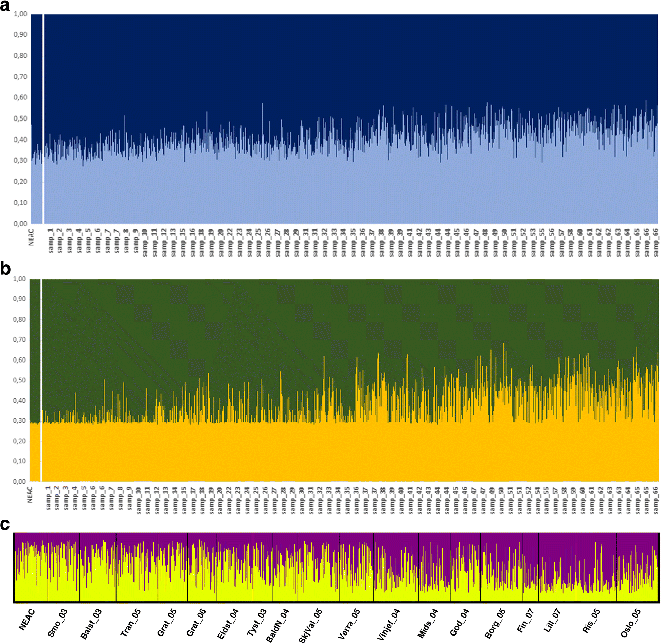Select label 'samp_26' under panel a
Viewport: 661px width, 644px height.
tap(268, 242)
